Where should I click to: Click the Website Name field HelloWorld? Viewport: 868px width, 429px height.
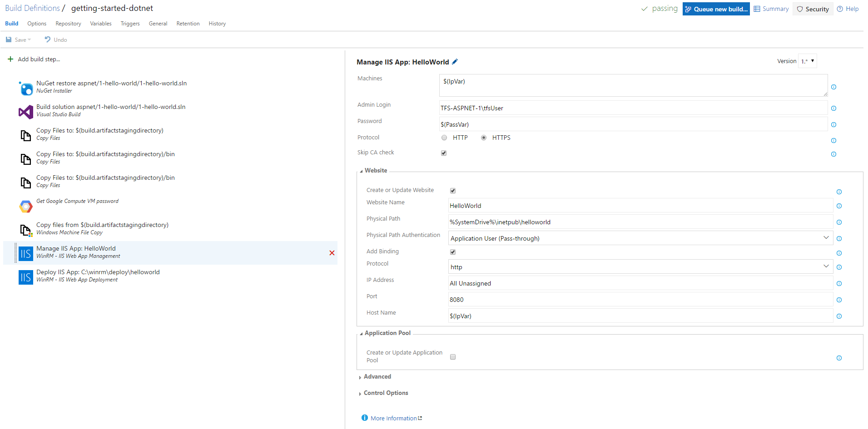640,205
